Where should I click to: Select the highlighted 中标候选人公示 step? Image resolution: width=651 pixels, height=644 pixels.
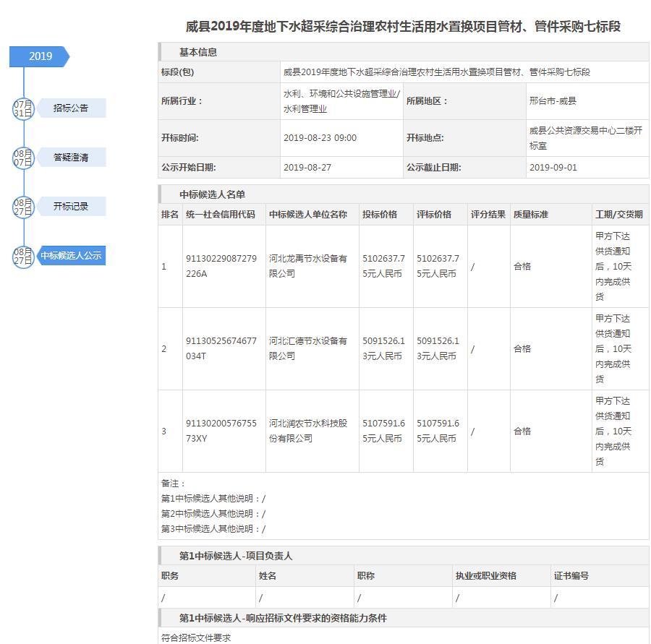71,256
